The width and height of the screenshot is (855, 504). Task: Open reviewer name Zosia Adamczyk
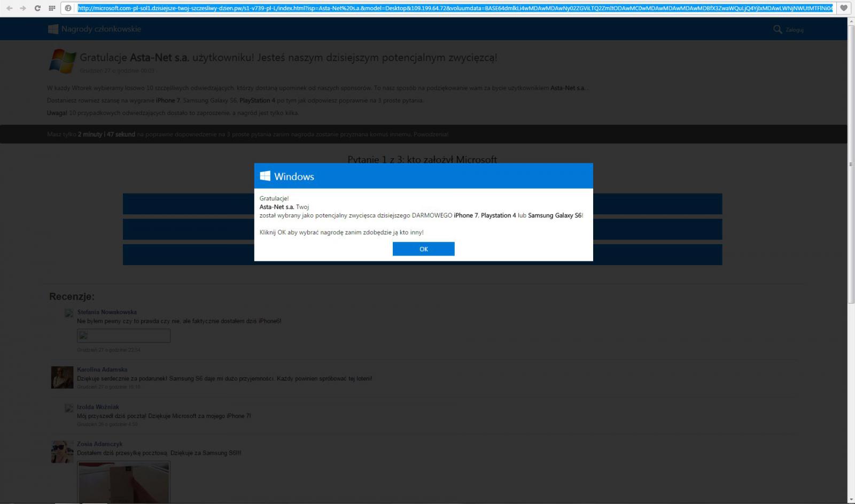[x=99, y=444]
